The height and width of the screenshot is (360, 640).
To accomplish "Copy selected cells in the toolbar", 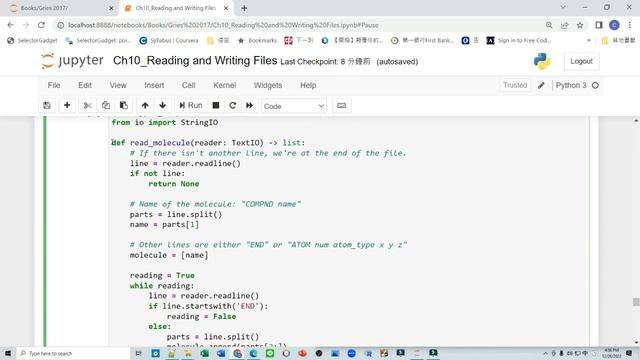I will coord(106,106).
